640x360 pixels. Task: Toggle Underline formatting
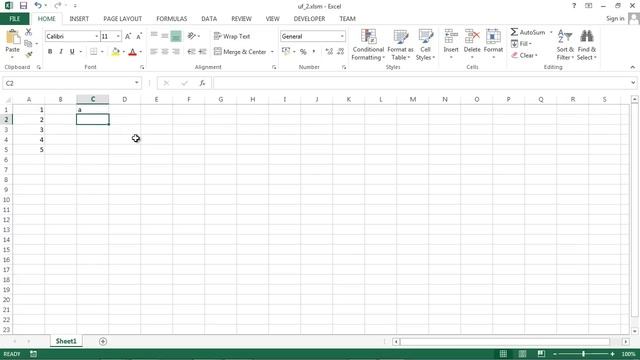click(x=72, y=51)
